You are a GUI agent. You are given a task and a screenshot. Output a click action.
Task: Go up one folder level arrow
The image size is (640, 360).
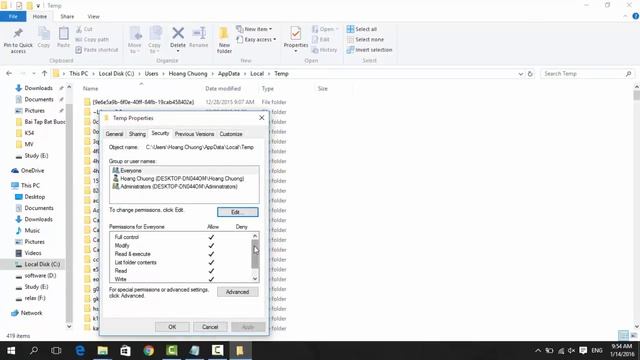tap(44, 73)
